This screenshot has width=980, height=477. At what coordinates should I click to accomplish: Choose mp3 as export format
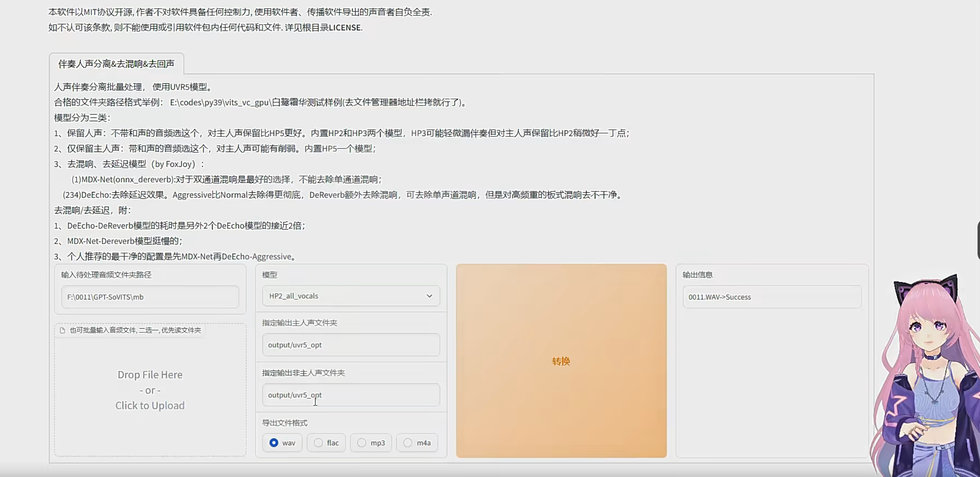(362, 442)
